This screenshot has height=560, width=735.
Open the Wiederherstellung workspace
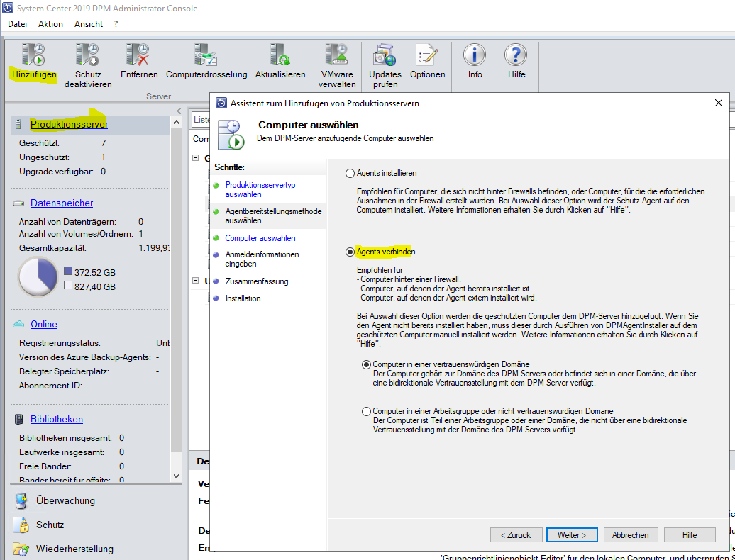[x=74, y=549]
